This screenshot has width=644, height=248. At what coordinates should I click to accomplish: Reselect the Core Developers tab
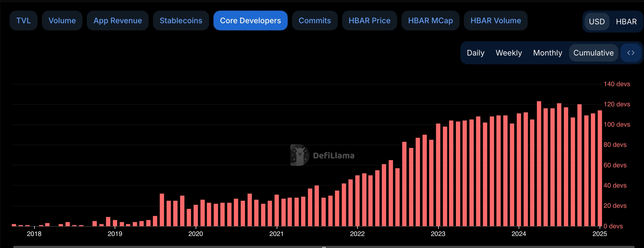[x=250, y=20]
